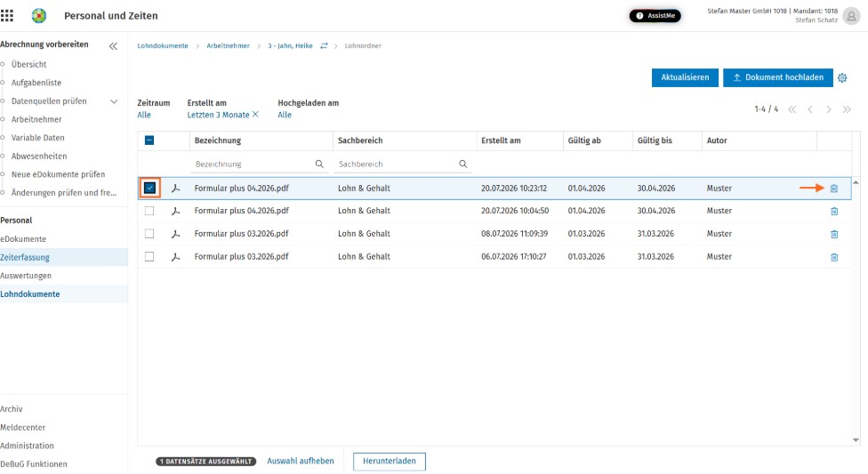Open table settings gear icon
Image resolution: width=868 pixels, height=474 pixels.
(x=842, y=78)
